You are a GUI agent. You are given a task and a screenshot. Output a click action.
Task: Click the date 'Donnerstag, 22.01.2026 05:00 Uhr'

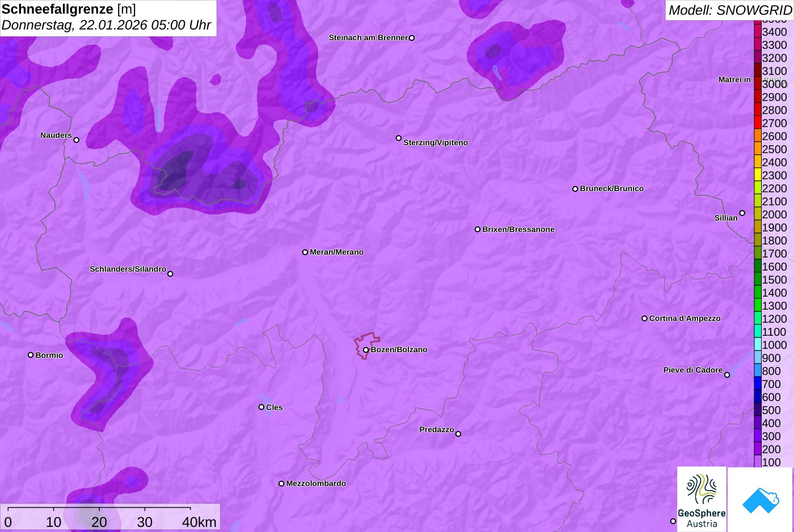coord(106,26)
